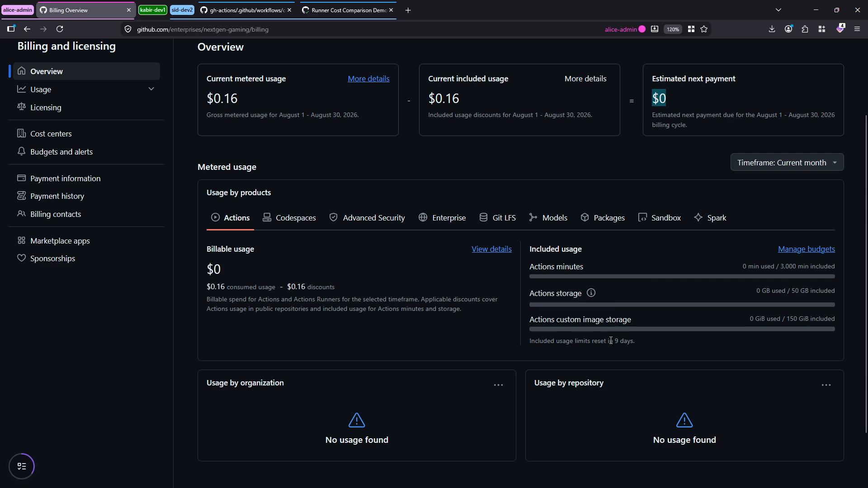This screenshot has width=868, height=488.
Task: Open the hamburger application menu
Action: [857, 29]
